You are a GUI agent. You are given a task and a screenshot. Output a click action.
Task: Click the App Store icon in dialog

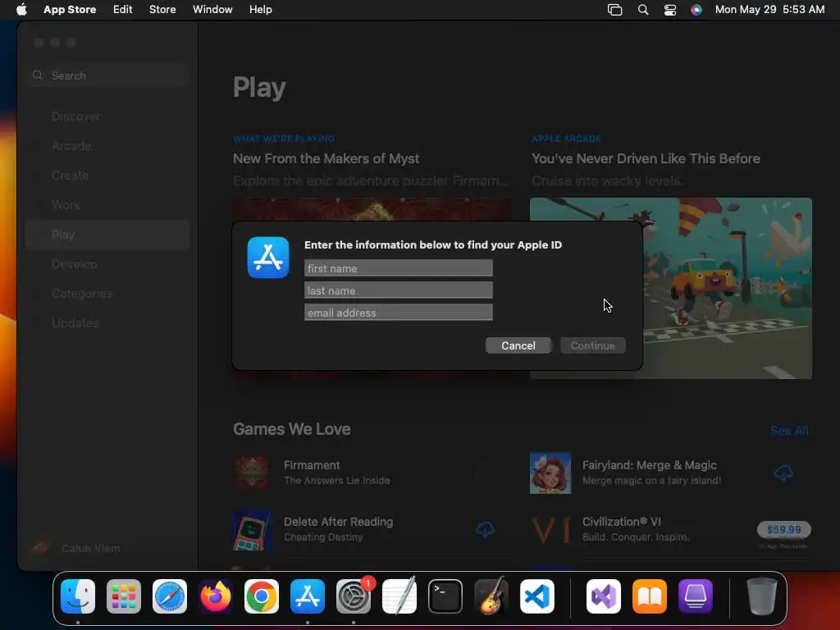tap(268, 258)
